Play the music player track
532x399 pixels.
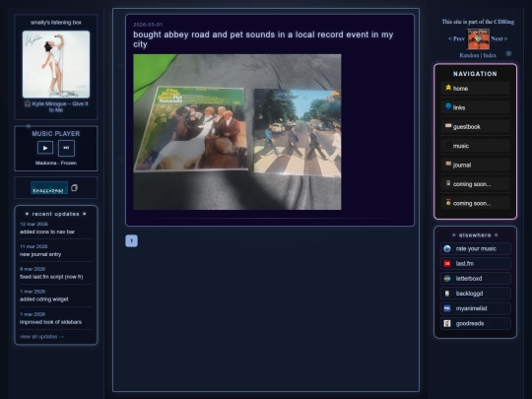pyautogui.click(x=45, y=148)
